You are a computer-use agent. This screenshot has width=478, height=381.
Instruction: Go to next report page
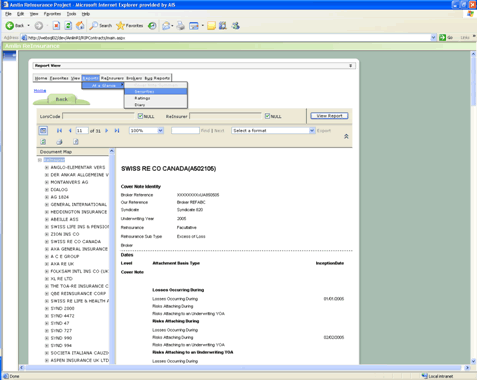pyautogui.click(x=107, y=131)
